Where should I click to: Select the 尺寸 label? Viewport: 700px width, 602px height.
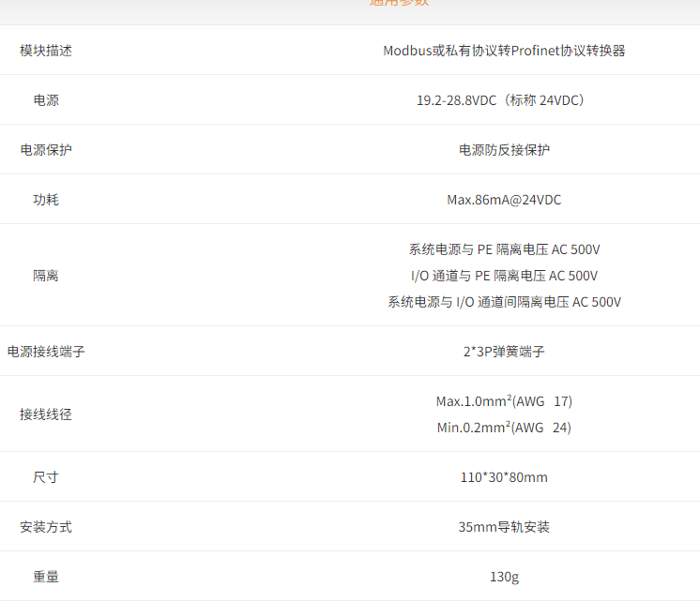pos(46,477)
